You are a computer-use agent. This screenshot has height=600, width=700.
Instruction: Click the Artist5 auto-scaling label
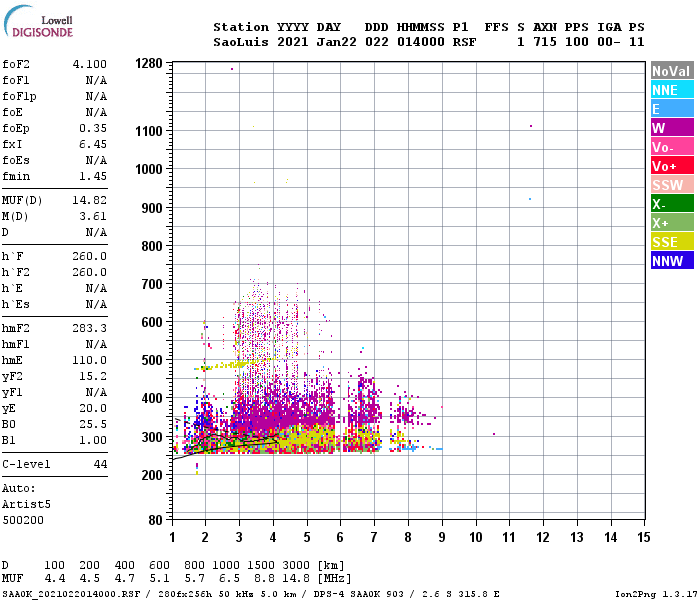(26, 504)
